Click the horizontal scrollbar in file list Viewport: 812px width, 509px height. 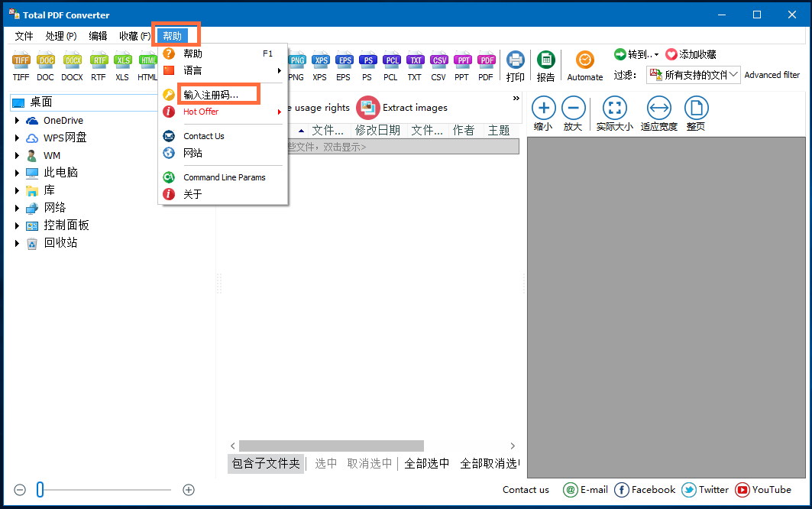pos(331,446)
